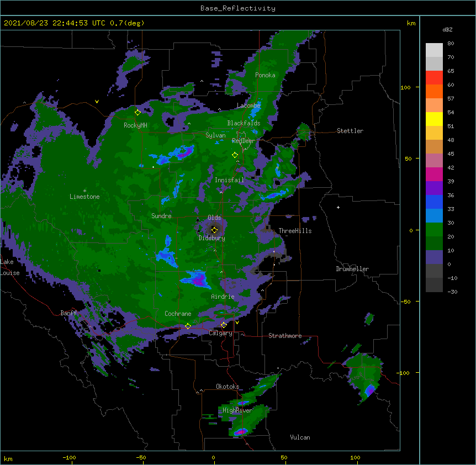Click the Banff label
476x465 pixels.
[x=68, y=313]
